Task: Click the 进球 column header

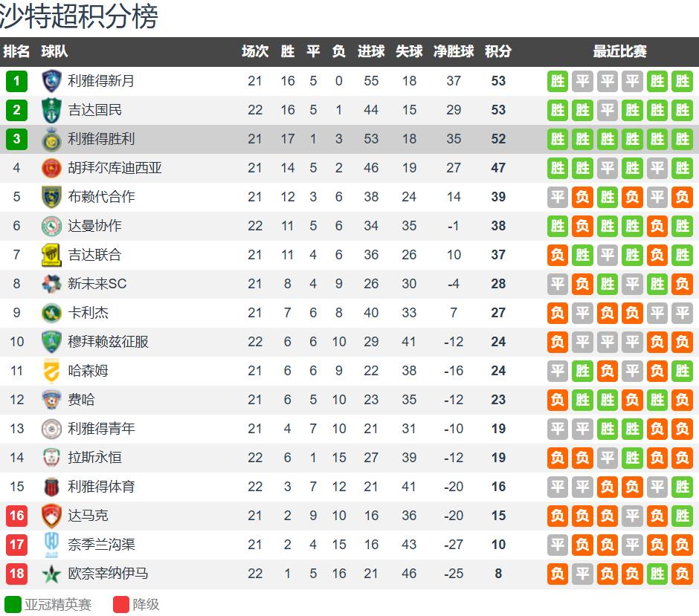Action: pos(371,51)
